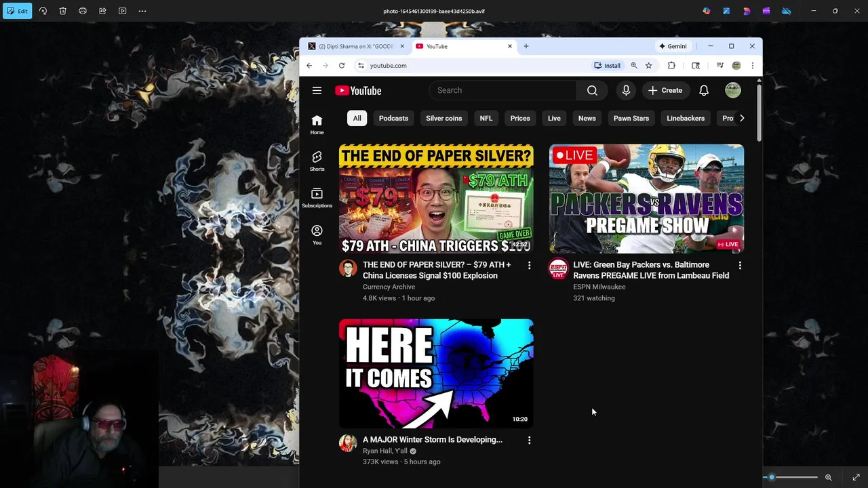Screen dimensions: 868x488
Task: Open Packers vs Ravens Pregame Show thumbnail
Action: 646,199
